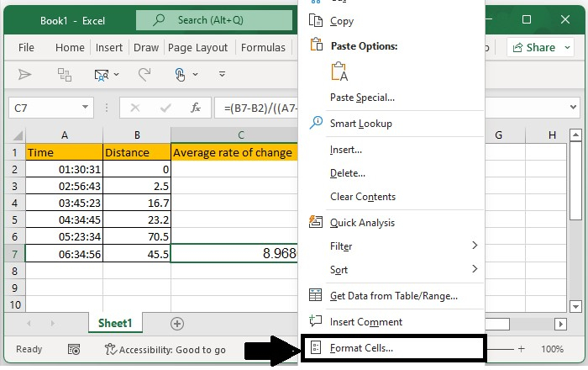Click the Touch/Mouse mode icon
This screenshot has height=370, width=588.
pos(181,74)
